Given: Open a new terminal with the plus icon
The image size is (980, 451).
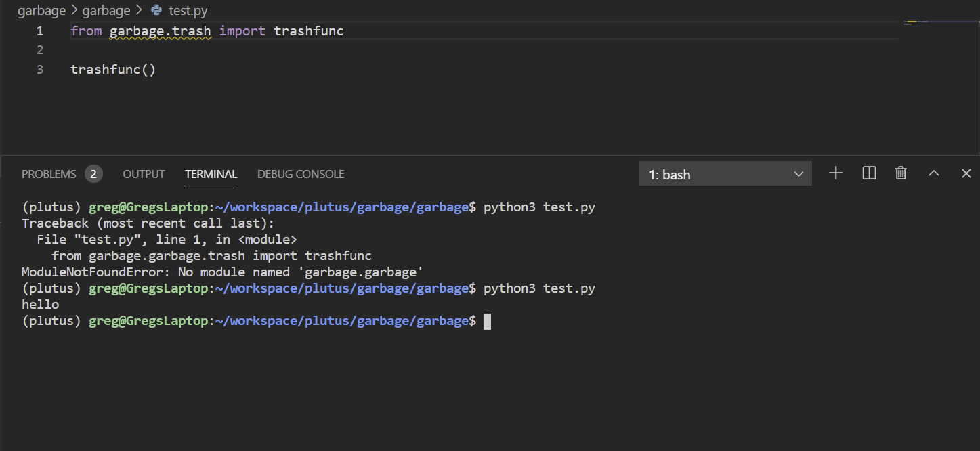Looking at the screenshot, I should click(x=835, y=173).
